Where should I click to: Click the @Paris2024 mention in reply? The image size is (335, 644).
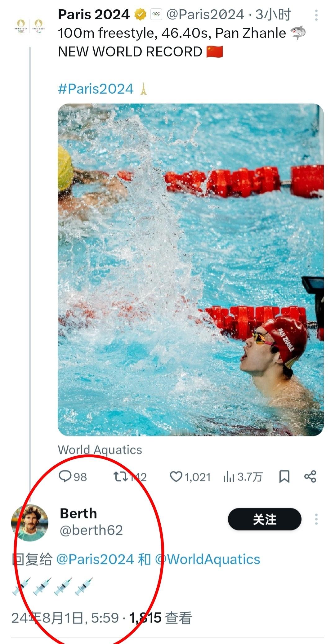95,559
